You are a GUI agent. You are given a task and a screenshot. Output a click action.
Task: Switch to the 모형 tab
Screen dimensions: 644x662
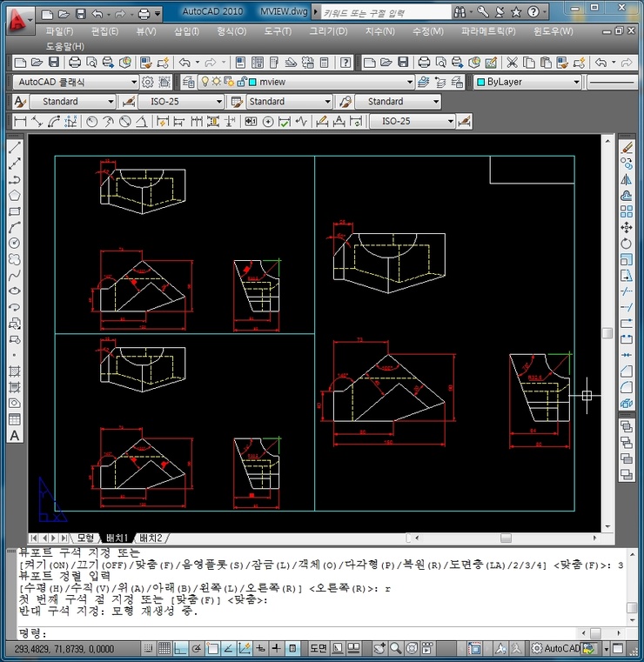(x=86, y=538)
